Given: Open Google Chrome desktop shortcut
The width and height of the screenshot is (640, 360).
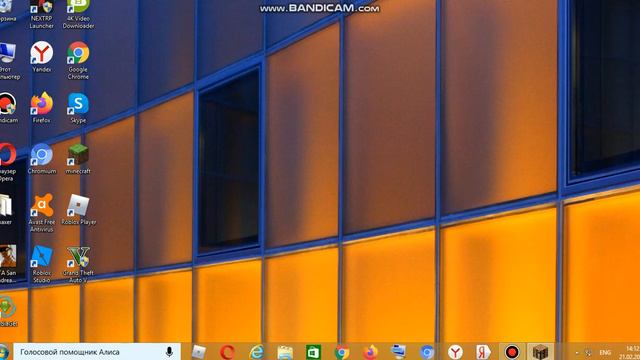Looking at the screenshot, I should click(x=78, y=60).
